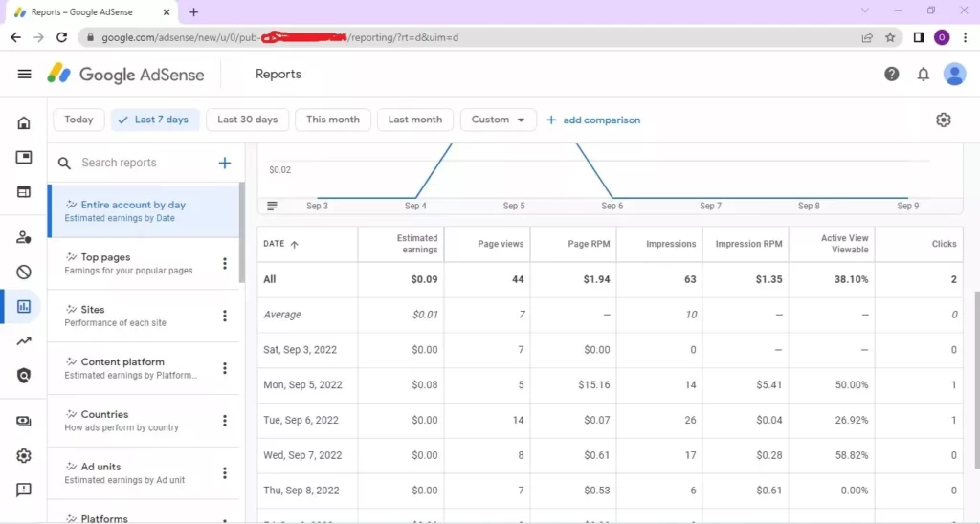
Task: Open browser side panel icon
Action: (918, 37)
